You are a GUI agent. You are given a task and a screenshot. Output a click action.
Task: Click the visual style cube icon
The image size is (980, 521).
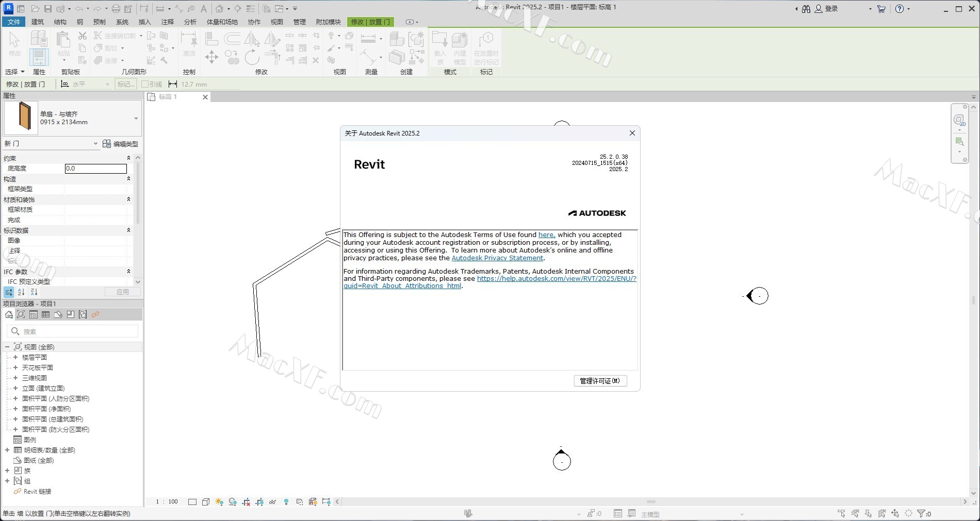coord(206,501)
